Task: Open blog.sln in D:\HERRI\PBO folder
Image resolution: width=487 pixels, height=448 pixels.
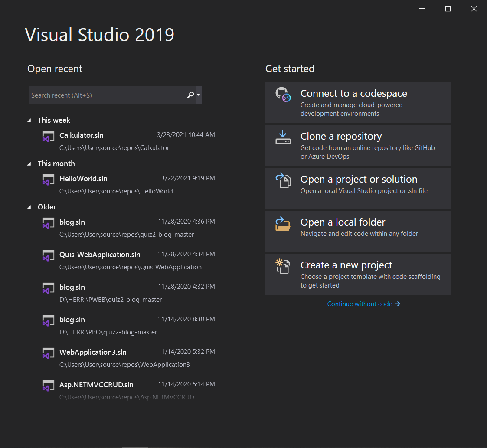Action: point(129,326)
